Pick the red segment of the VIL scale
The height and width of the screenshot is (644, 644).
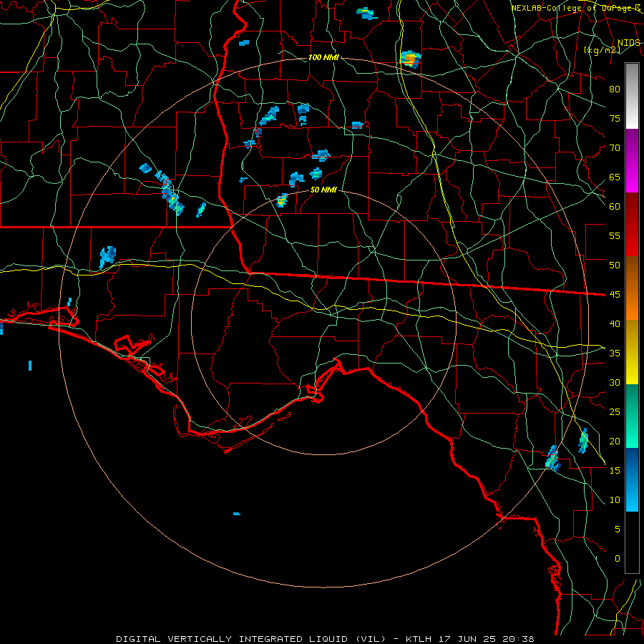click(x=632, y=224)
